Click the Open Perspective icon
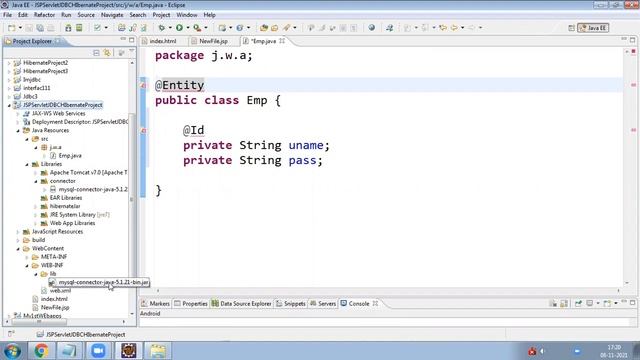640x360 pixels. [571, 28]
